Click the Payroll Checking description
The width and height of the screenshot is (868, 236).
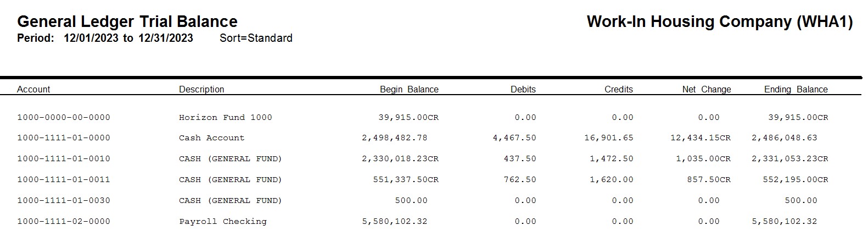(x=223, y=221)
